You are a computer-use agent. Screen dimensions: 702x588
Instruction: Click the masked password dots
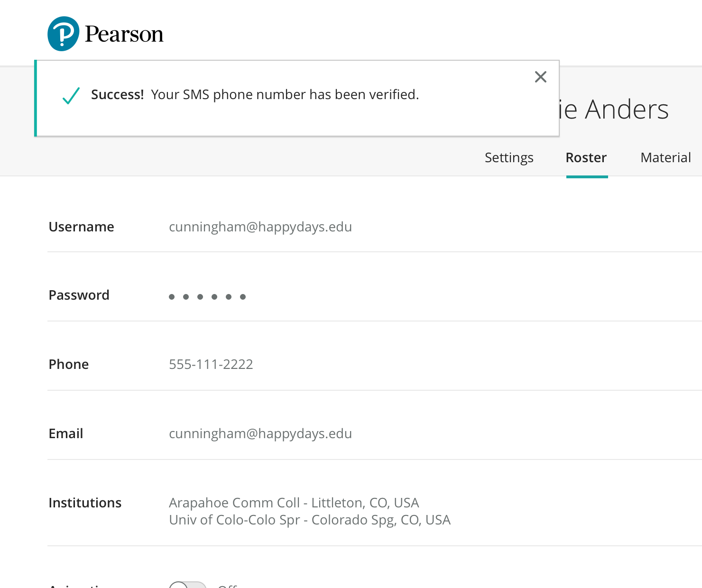(207, 296)
